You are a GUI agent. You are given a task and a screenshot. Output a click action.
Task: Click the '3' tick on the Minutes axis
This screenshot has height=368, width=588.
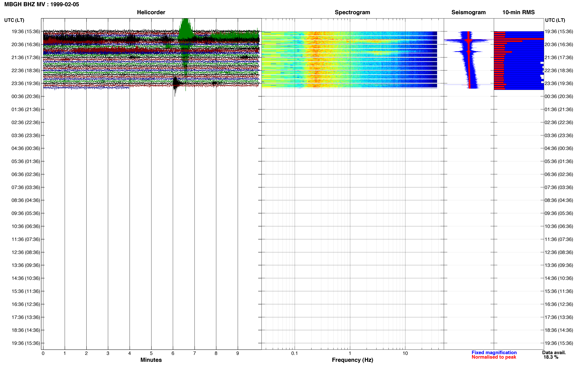(108, 353)
